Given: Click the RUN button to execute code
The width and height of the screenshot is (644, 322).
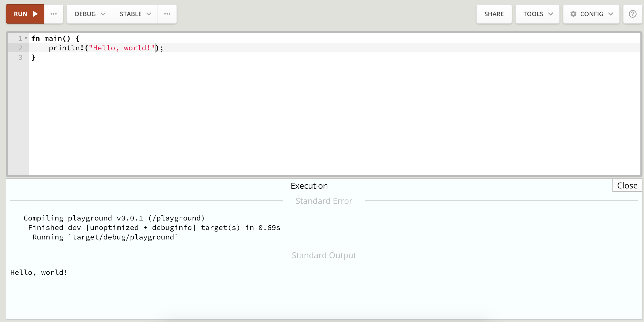Looking at the screenshot, I should (25, 14).
